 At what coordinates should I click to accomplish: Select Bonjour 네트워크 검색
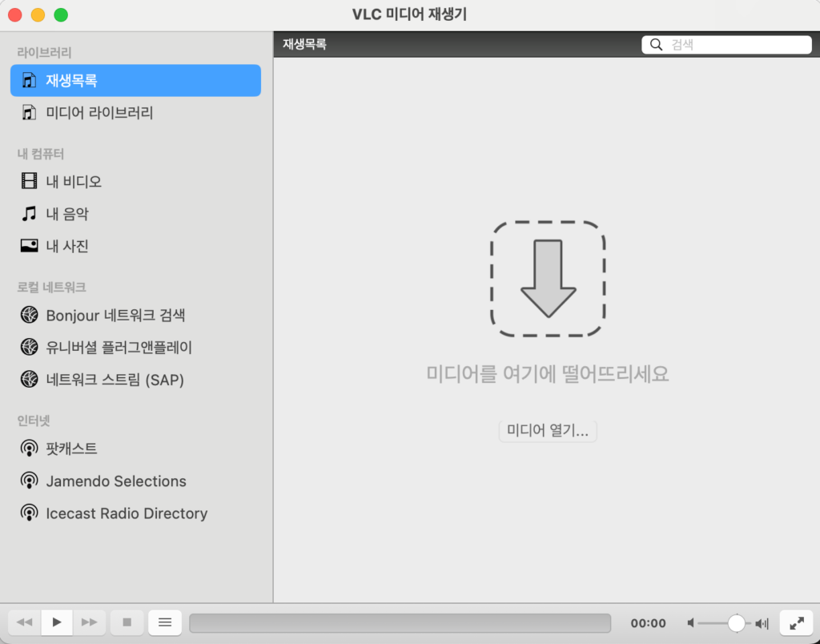coord(135,315)
